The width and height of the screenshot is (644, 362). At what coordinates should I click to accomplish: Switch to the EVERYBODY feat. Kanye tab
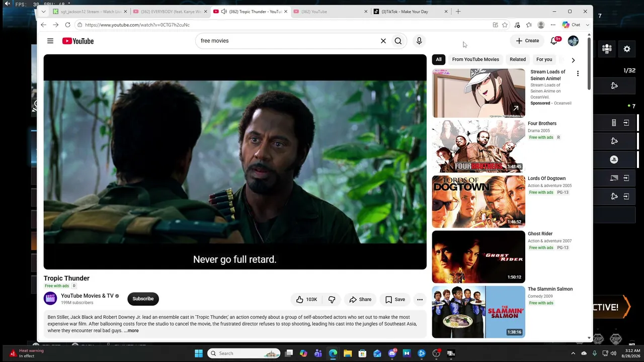click(170, 12)
